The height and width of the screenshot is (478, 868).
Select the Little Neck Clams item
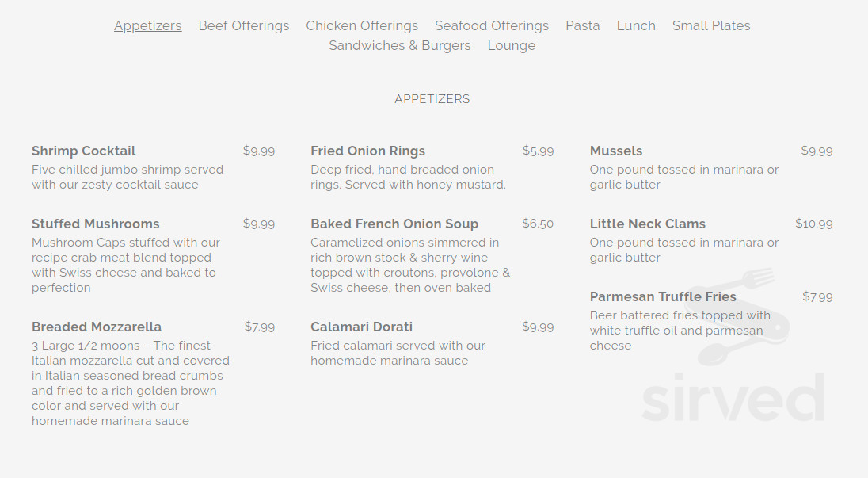[x=648, y=224]
